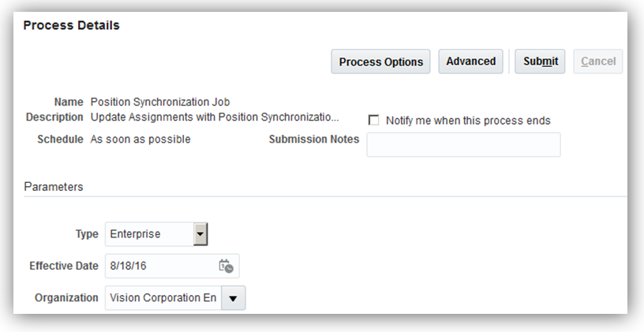Expand the Type dropdown arrow
The height and width of the screenshot is (332, 644).
coord(200,234)
